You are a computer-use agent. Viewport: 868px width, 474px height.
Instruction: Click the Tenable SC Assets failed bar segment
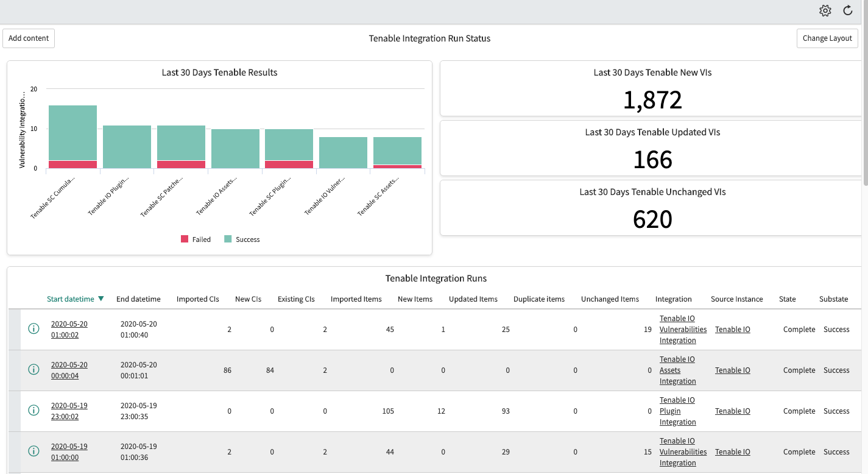tap(398, 166)
